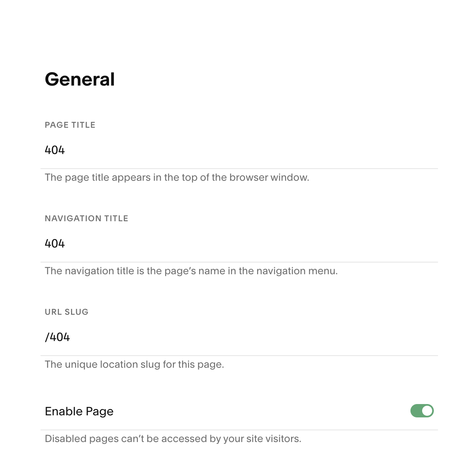Click the 'General' section heading

(x=80, y=79)
